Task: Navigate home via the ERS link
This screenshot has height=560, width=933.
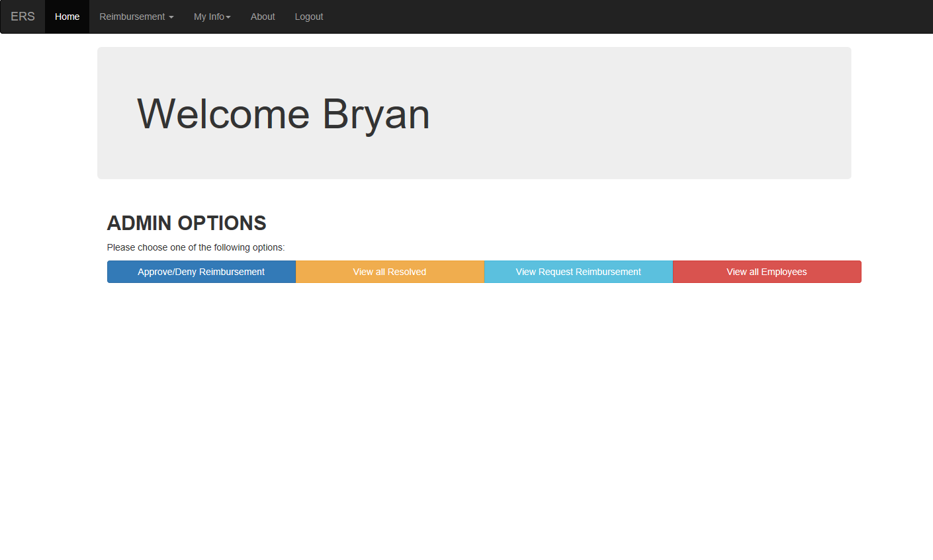Action: (22, 17)
